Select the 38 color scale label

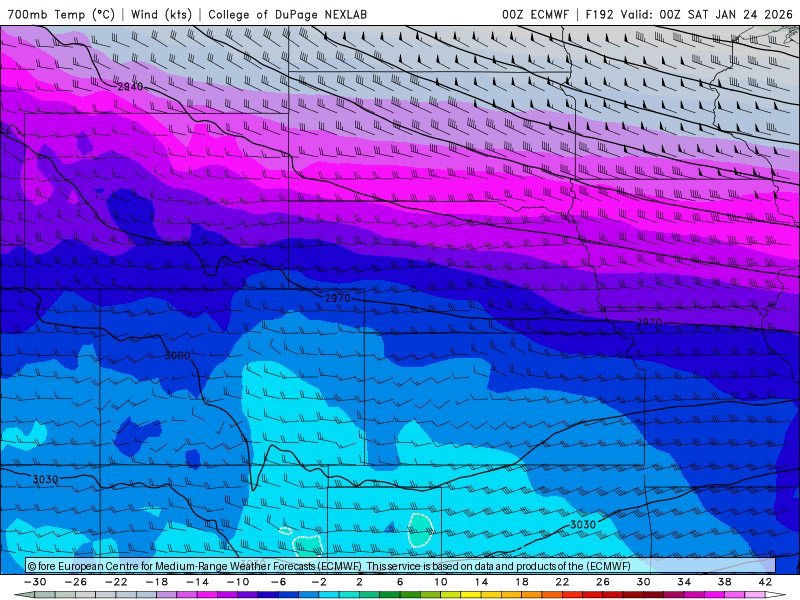724,582
